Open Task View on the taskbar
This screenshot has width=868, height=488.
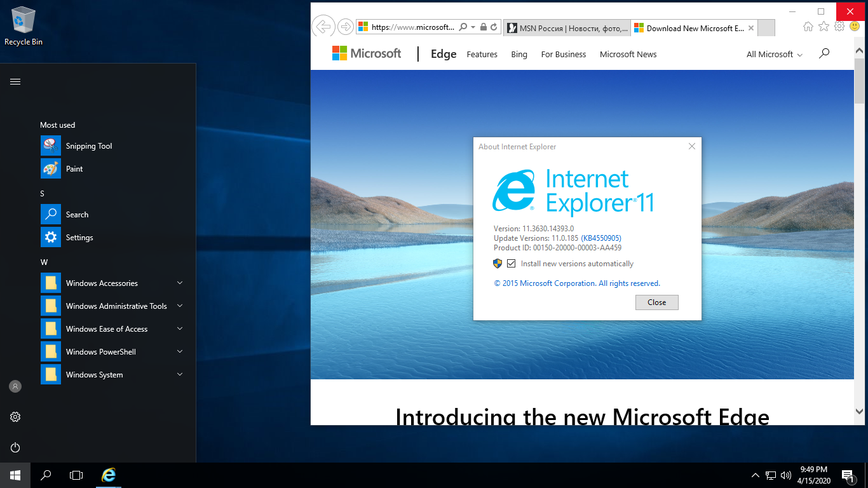(x=76, y=475)
